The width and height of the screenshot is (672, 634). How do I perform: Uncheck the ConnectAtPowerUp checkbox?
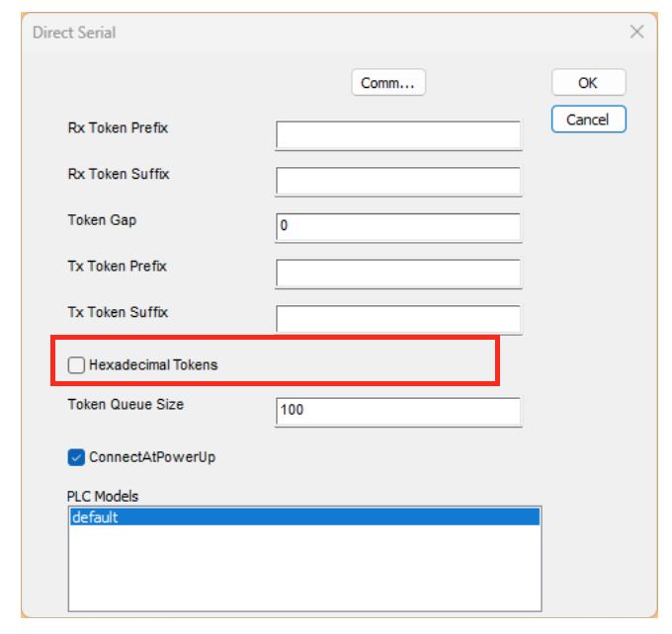(76, 457)
